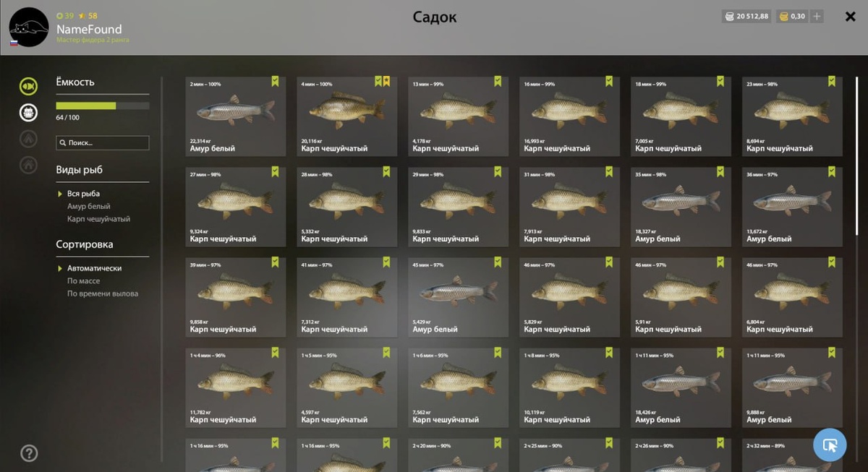Filter fish list by Амур белый
Image resolution: width=868 pixels, height=472 pixels.
pyautogui.click(x=89, y=206)
